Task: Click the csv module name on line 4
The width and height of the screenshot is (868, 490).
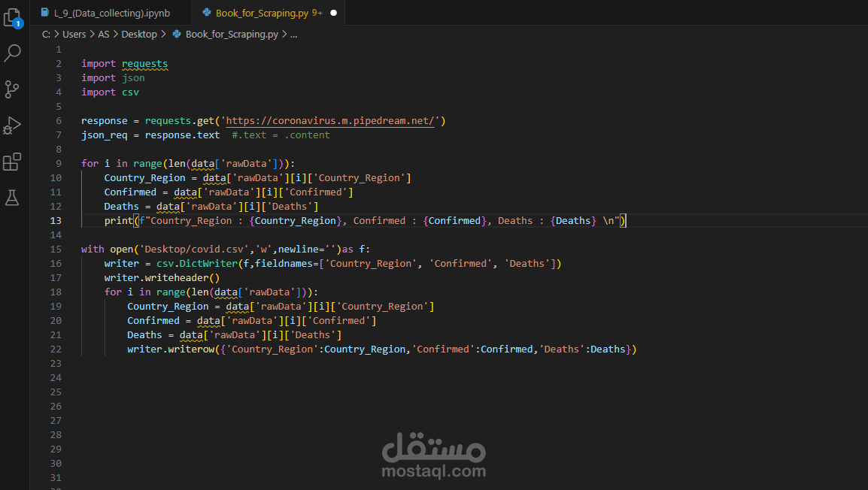Action: tap(130, 92)
